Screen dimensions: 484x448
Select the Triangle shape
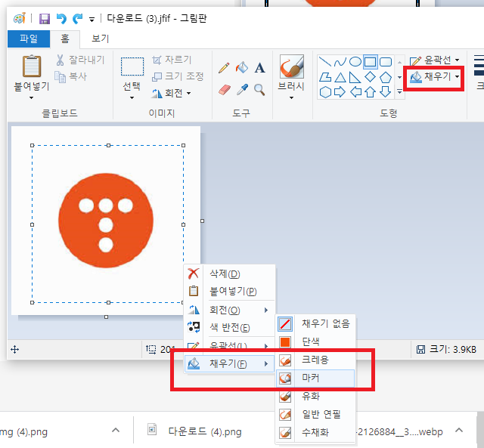point(340,77)
